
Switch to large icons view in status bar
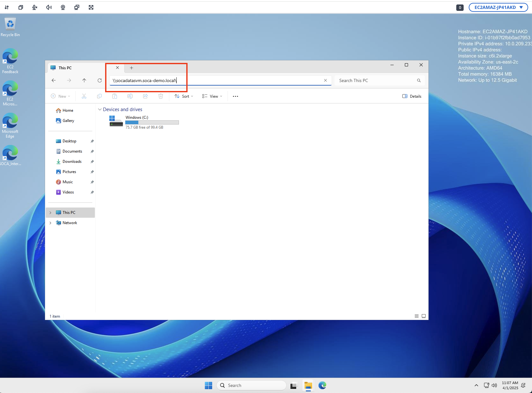pyautogui.click(x=424, y=316)
